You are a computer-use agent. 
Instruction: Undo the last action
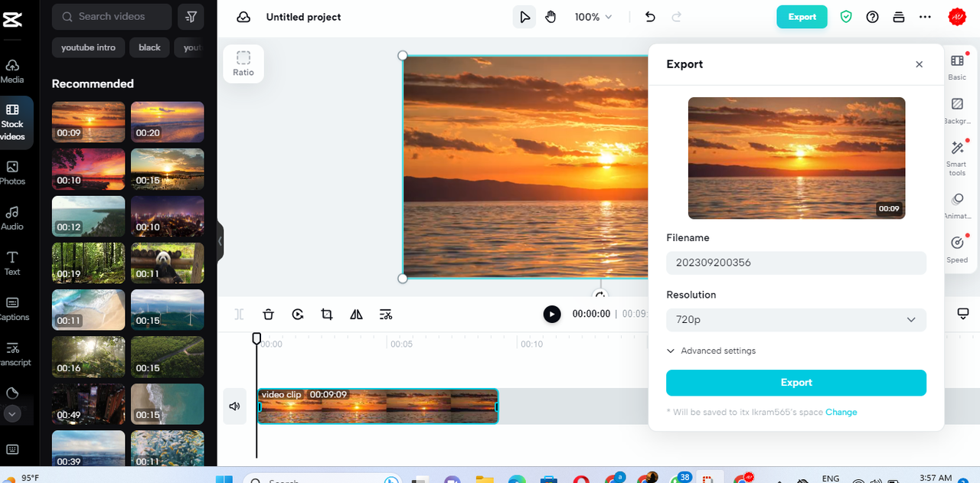pyautogui.click(x=650, y=17)
